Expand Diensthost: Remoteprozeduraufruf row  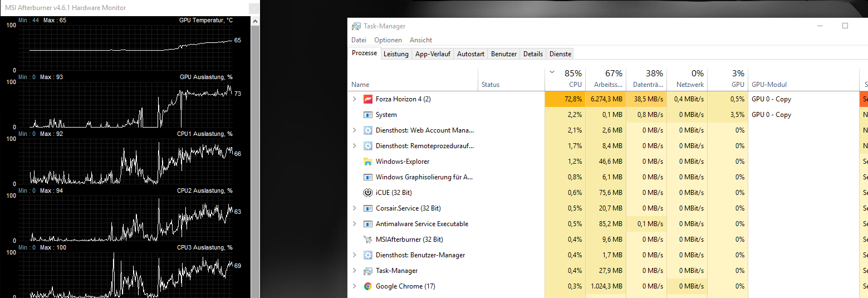pos(355,146)
